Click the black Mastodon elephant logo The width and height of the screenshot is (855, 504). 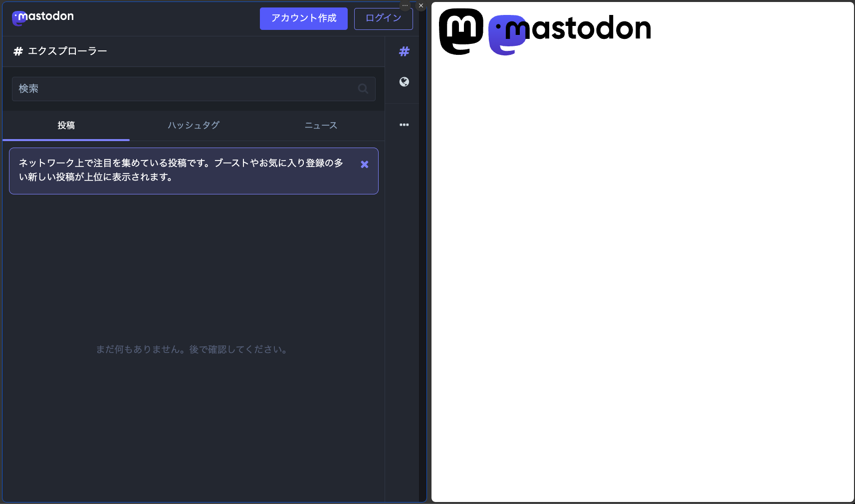pos(461,31)
